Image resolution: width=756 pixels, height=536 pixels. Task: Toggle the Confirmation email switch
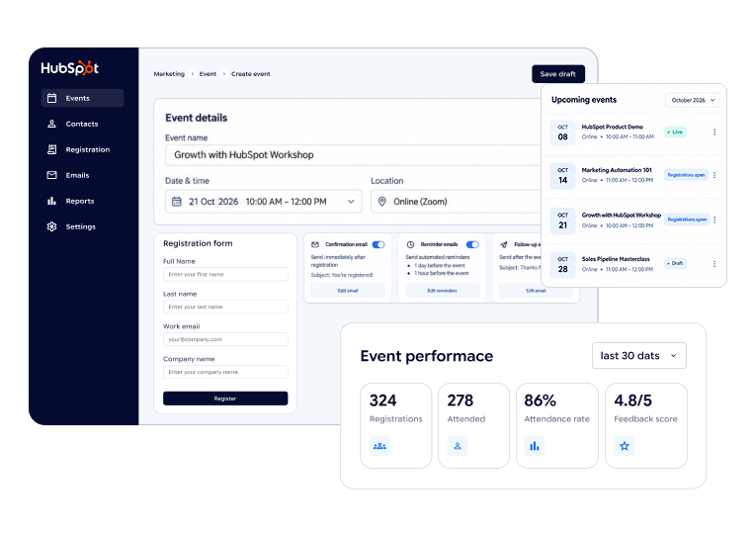click(378, 244)
